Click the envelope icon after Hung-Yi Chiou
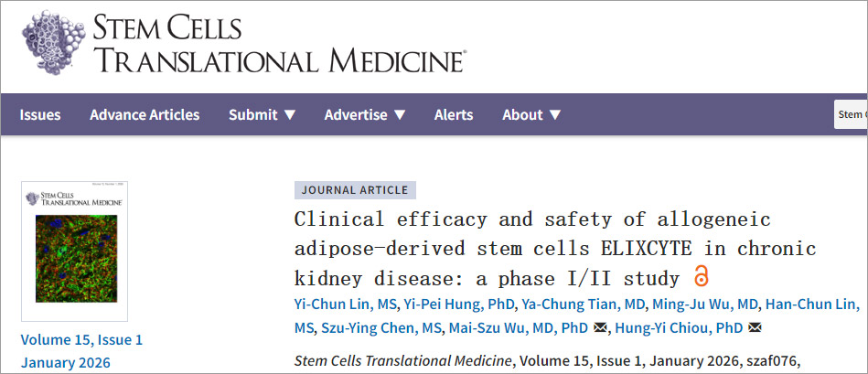Image resolution: width=868 pixels, height=374 pixels. [755, 327]
